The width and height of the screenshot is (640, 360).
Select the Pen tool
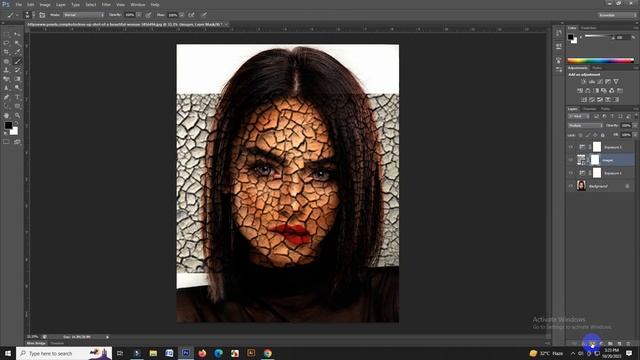click(7, 97)
